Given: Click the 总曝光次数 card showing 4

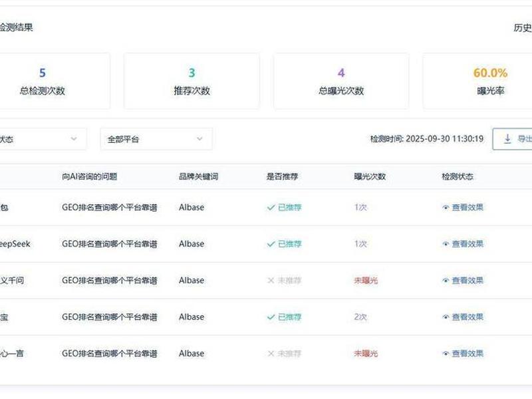Looking at the screenshot, I should (x=341, y=80).
